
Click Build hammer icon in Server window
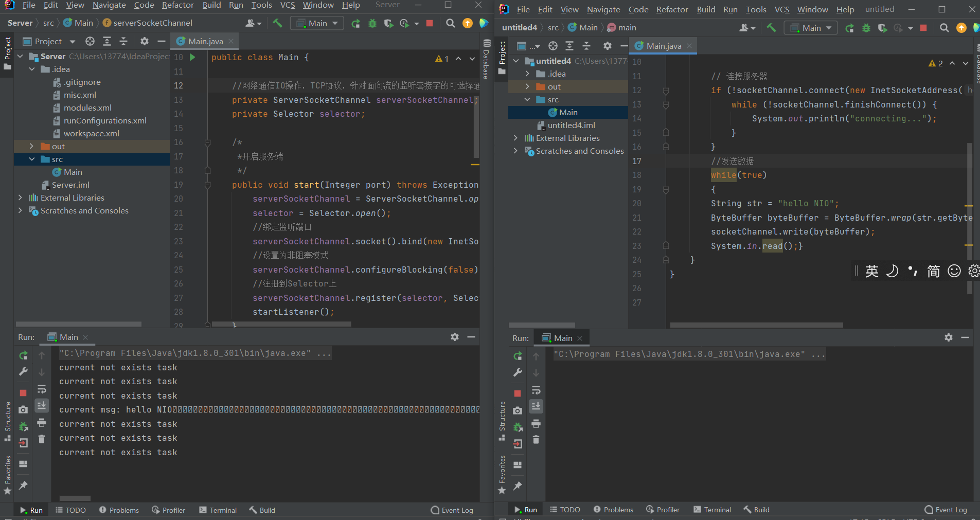(277, 23)
